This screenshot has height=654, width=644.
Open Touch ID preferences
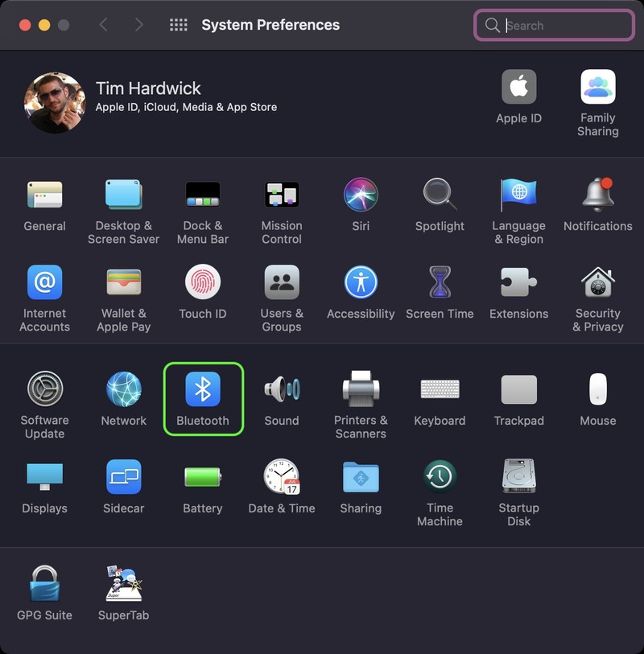tap(203, 283)
